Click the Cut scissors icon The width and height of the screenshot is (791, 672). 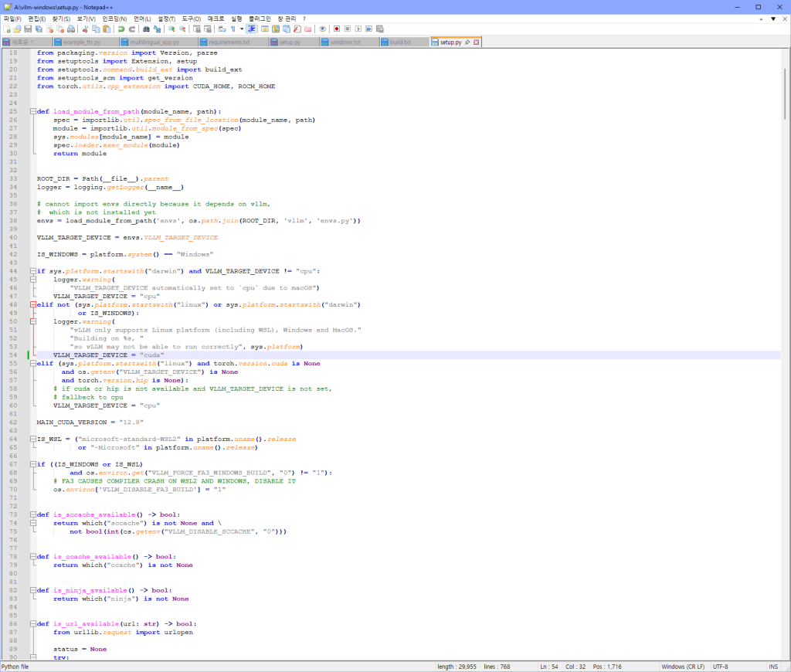pyautogui.click(x=86, y=29)
